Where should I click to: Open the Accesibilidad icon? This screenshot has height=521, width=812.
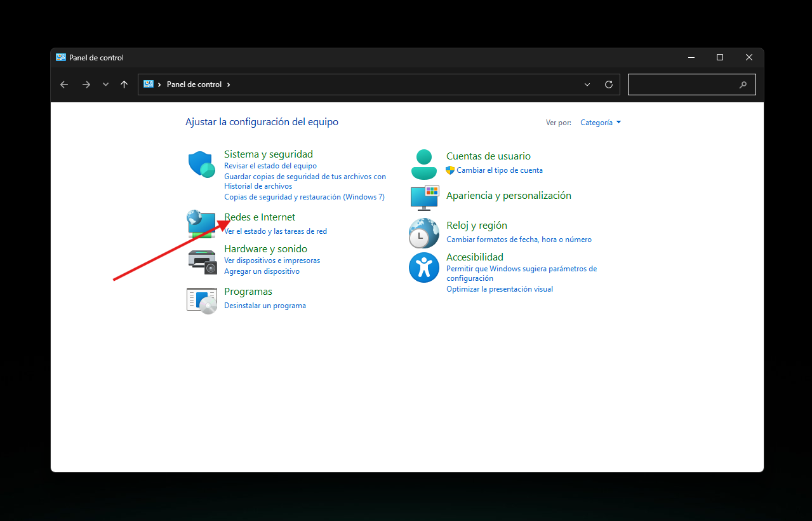423,267
